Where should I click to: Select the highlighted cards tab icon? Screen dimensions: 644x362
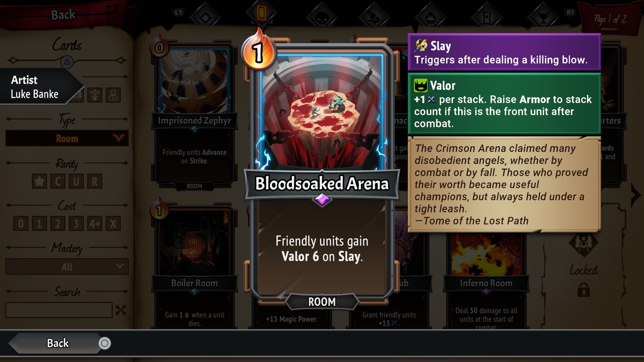pos(261,13)
